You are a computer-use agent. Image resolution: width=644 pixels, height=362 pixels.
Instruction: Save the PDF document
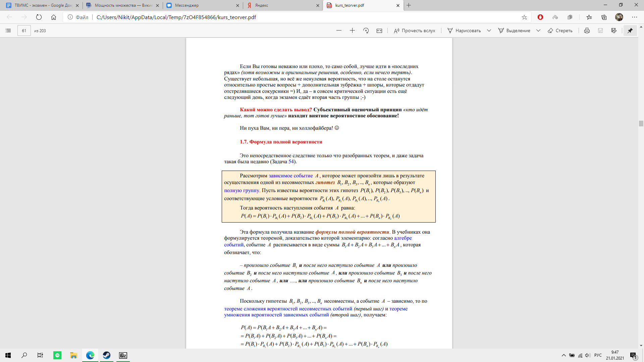point(600,31)
